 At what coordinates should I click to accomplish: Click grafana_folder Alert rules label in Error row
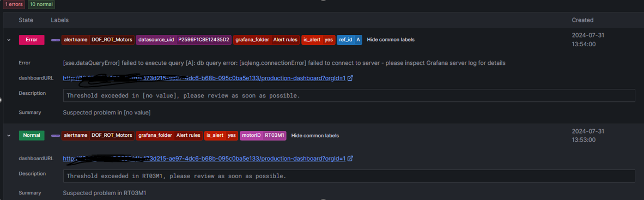pyautogui.click(x=266, y=40)
